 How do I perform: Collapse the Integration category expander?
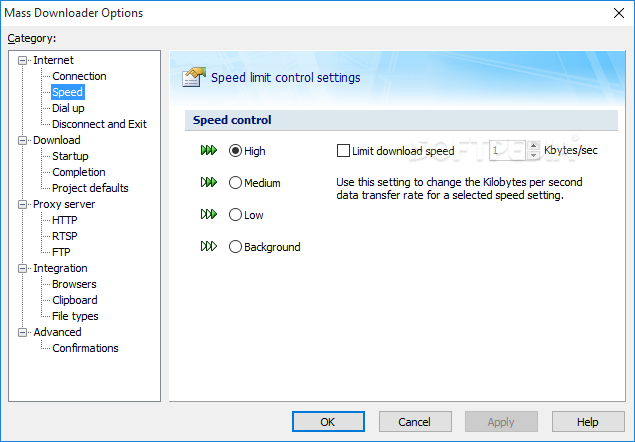pos(23,268)
